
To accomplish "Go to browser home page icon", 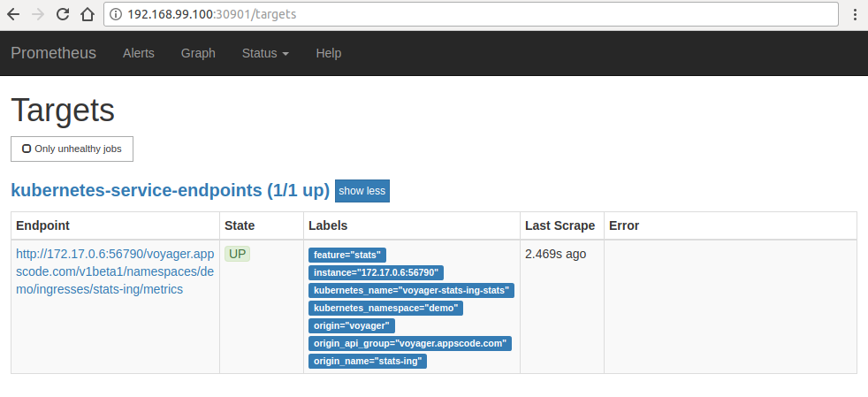I will (x=87, y=14).
